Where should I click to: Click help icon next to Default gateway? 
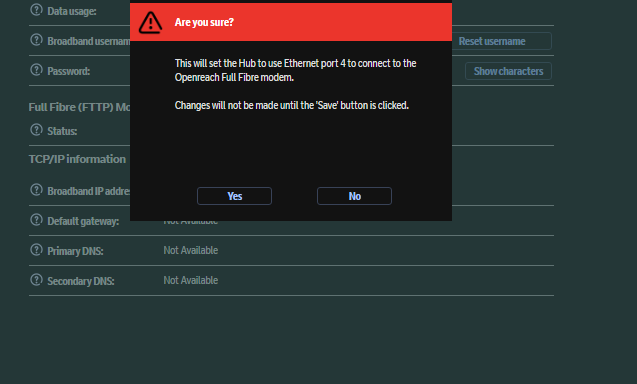pyautogui.click(x=36, y=220)
